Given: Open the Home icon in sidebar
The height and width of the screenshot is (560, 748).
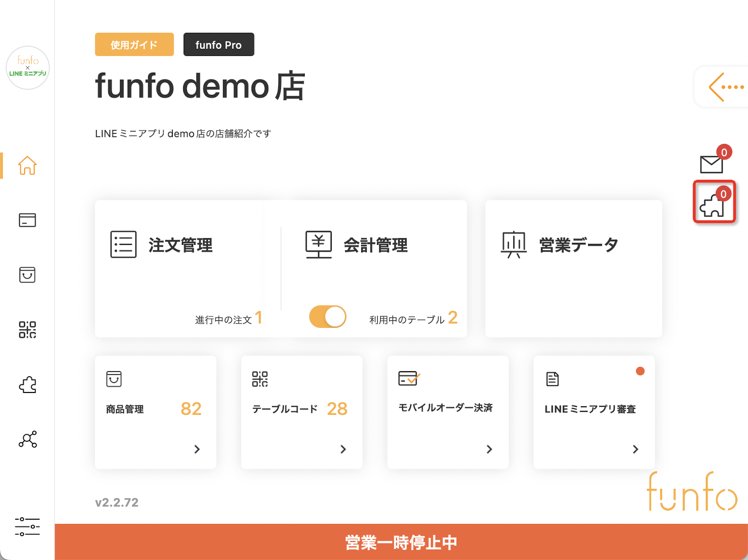Looking at the screenshot, I should tap(27, 166).
